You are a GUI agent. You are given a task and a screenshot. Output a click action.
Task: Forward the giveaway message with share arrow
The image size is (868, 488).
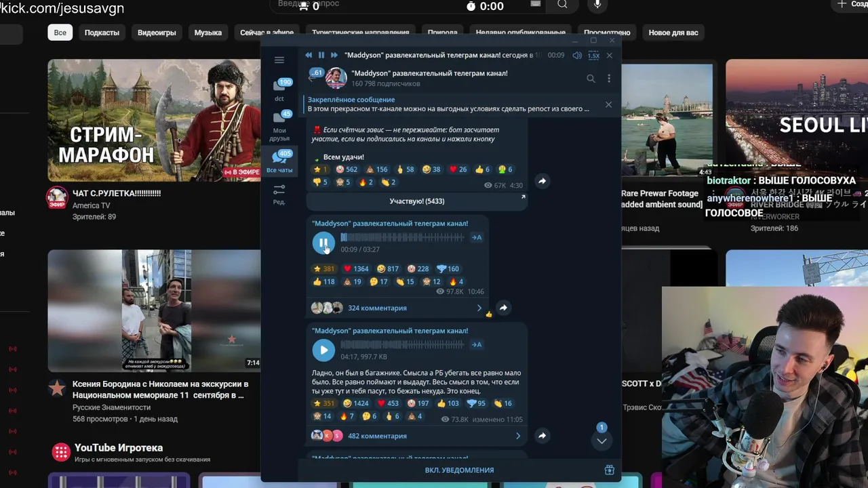click(542, 181)
